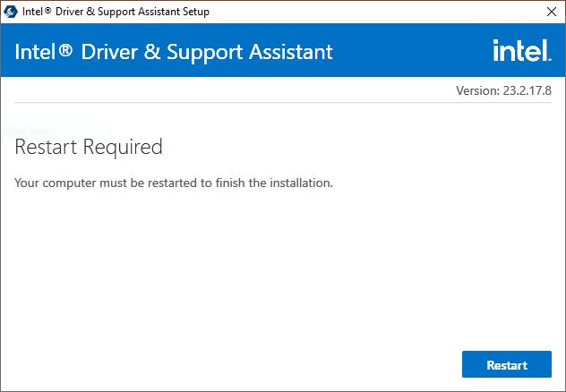This screenshot has width=566, height=392.
Task: Click the Intel logo in header
Action: [521, 51]
